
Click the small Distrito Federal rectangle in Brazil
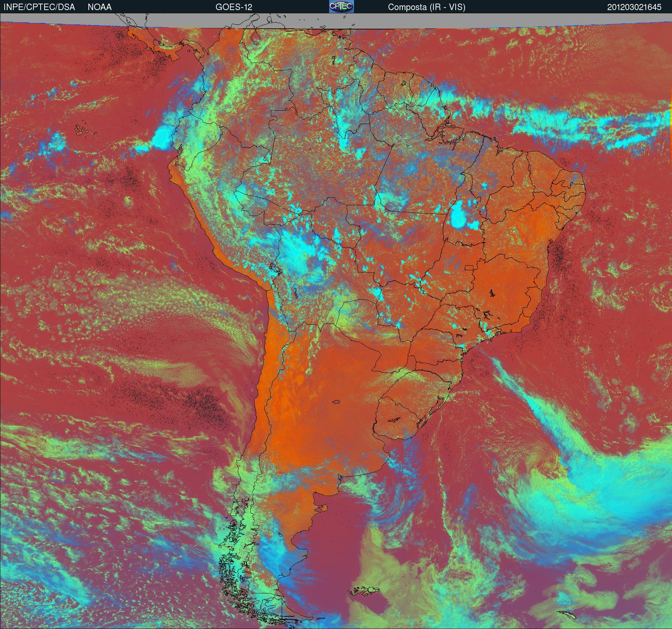pyautogui.click(x=469, y=268)
